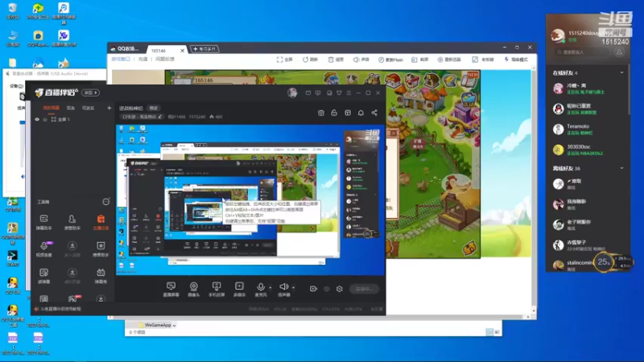The image size is (644, 362).
Task: Open the hamburger menu in streaming title bar
Action: tap(349, 93)
